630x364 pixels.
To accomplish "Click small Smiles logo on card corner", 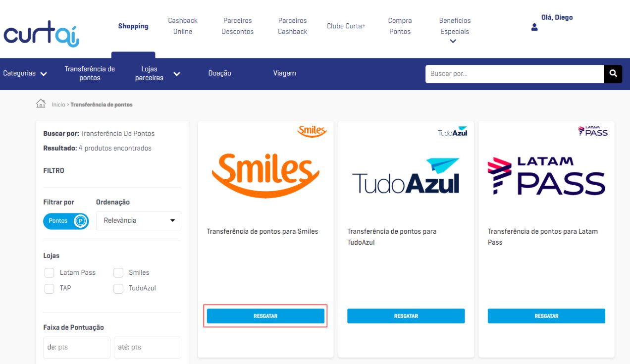I will (312, 131).
